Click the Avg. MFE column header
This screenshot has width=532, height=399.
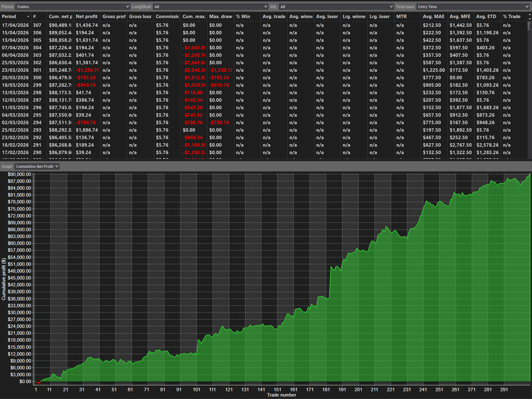[461, 16]
